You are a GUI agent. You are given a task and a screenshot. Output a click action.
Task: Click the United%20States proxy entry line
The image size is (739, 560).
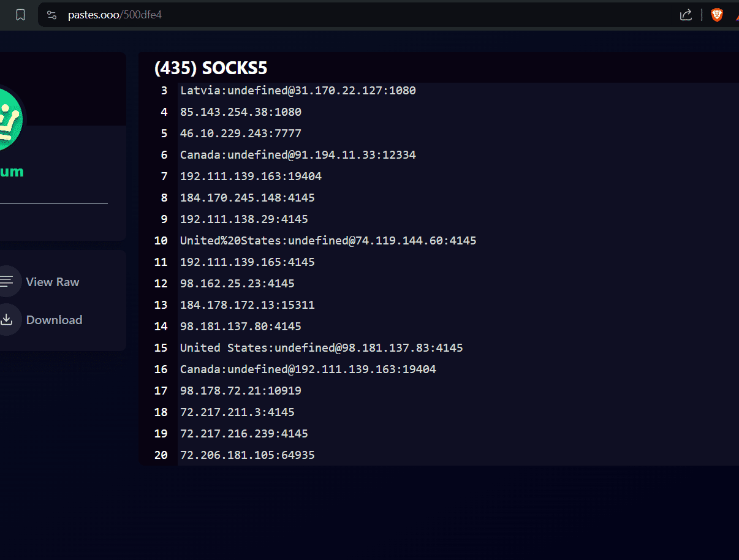click(328, 241)
